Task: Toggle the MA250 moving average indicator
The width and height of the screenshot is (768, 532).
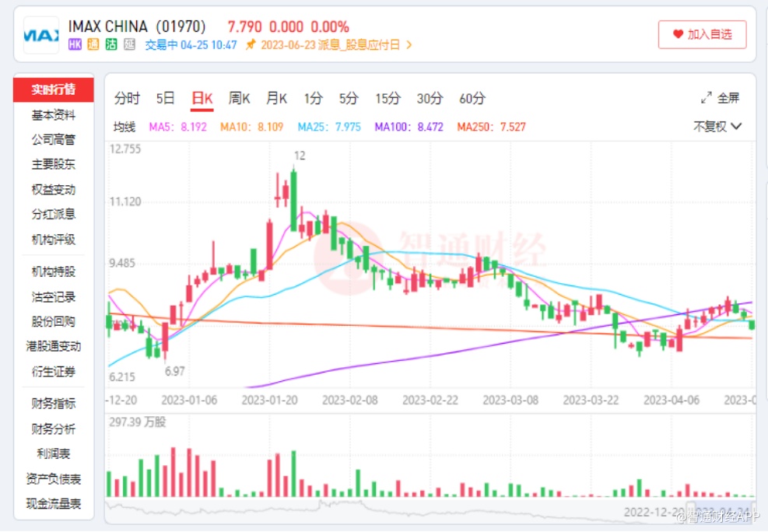Action: [x=491, y=127]
